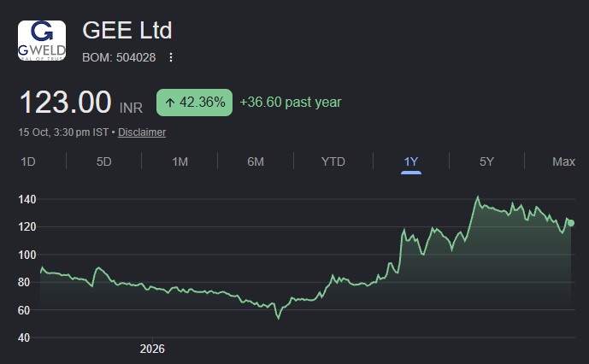Click the 60 y-axis label
The width and height of the screenshot is (589, 364).
click(x=24, y=310)
